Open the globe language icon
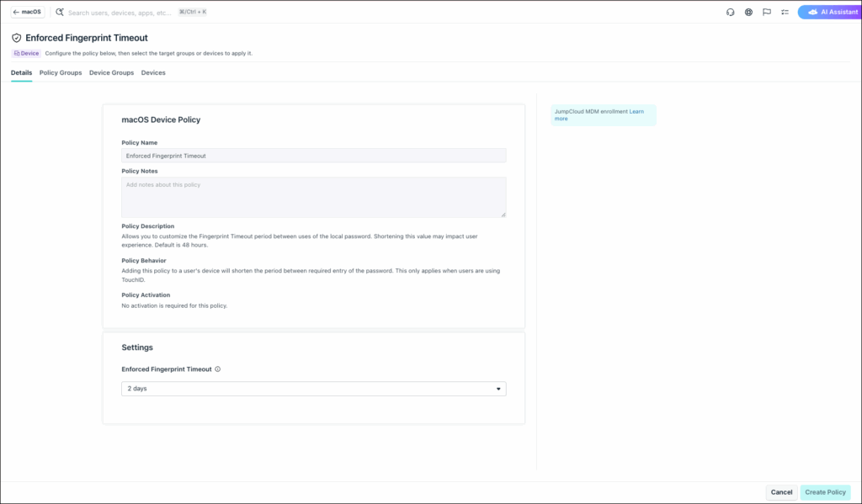This screenshot has width=862, height=504. click(748, 12)
